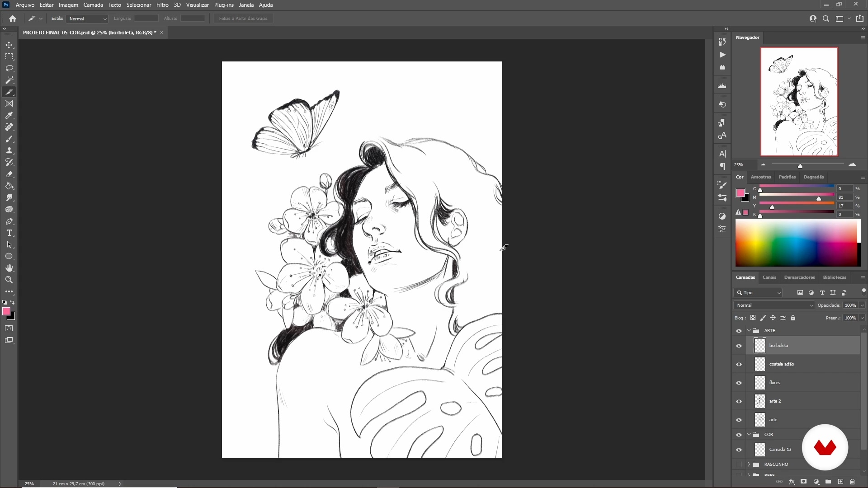Open the Preen. fill dropdown arrow
Viewport: 868px width, 488px height.
862,318
